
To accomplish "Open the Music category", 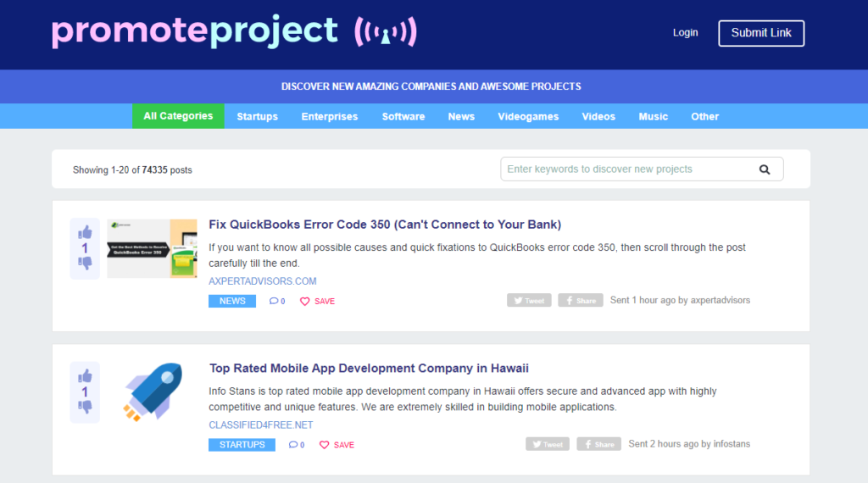I will tap(654, 117).
